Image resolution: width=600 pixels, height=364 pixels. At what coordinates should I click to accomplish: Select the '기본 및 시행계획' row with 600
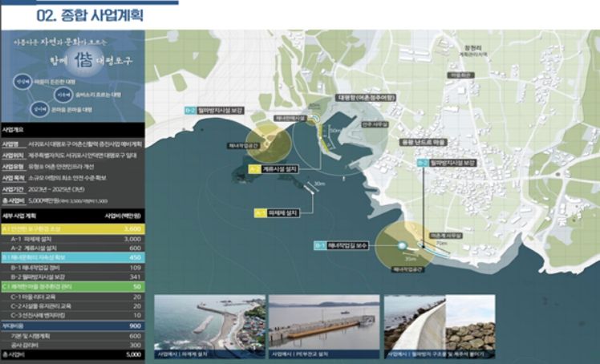point(73,336)
